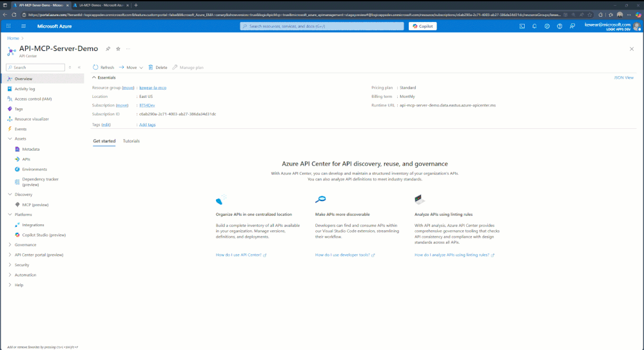Open account menu kewear@microsoft.com
The image size is (644, 350).
pos(612,26)
